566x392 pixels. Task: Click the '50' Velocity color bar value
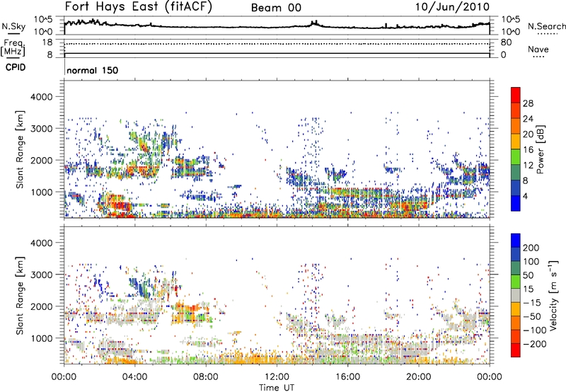[528, 275]
